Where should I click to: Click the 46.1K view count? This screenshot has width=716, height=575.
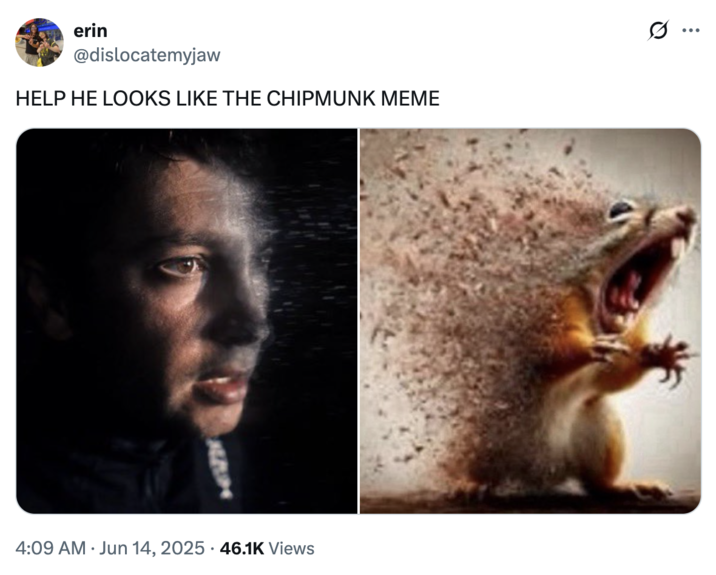point(241,548)
